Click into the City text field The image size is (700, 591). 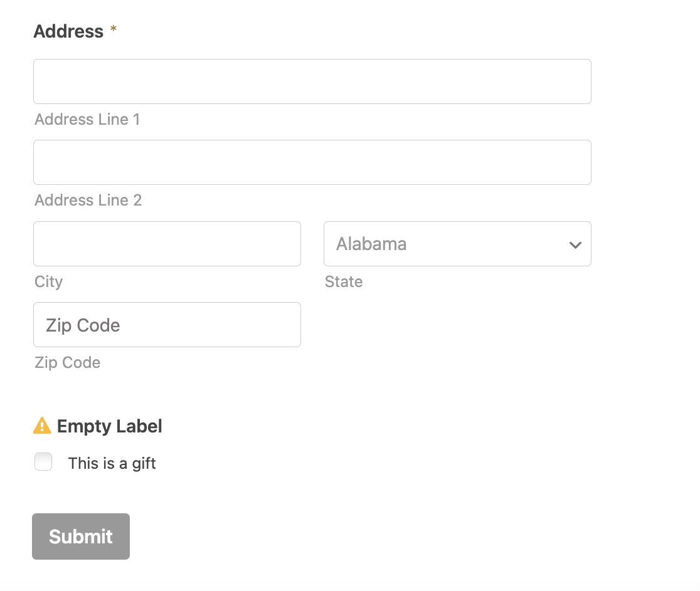167,244
